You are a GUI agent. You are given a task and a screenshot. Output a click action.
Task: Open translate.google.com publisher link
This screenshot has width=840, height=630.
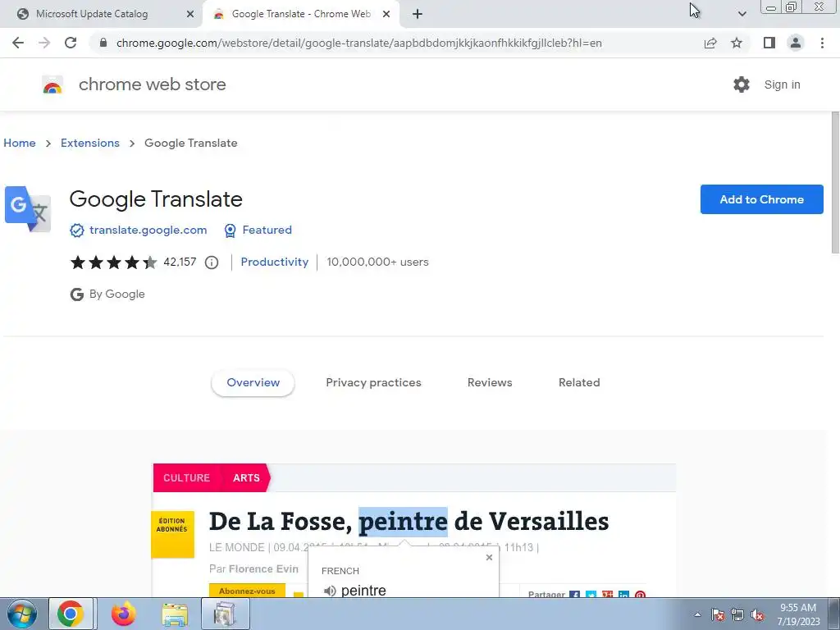[x=148, y=230]
